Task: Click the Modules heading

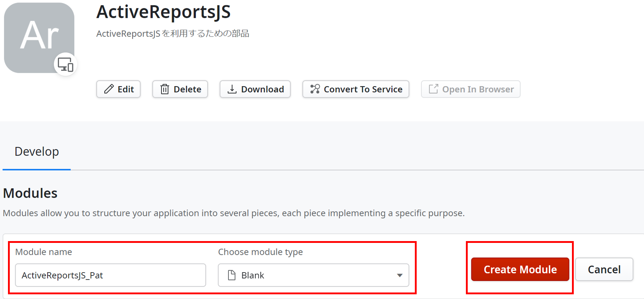Action: tap(30, 193)
